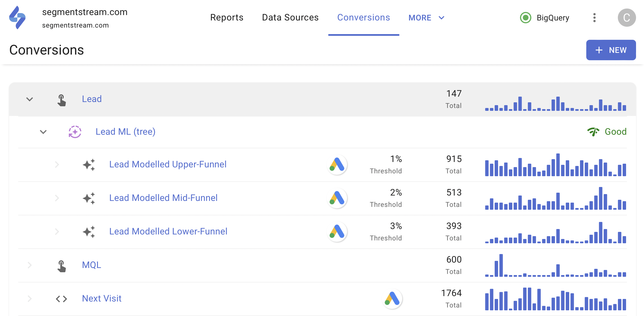Open the three-dot options menu
The image size is (644, 316).
(594, 18)
